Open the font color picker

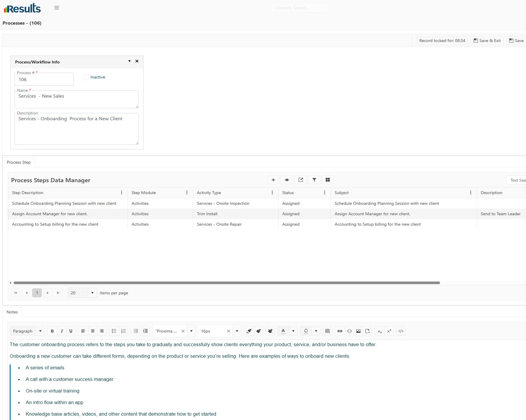coord(283,331)
